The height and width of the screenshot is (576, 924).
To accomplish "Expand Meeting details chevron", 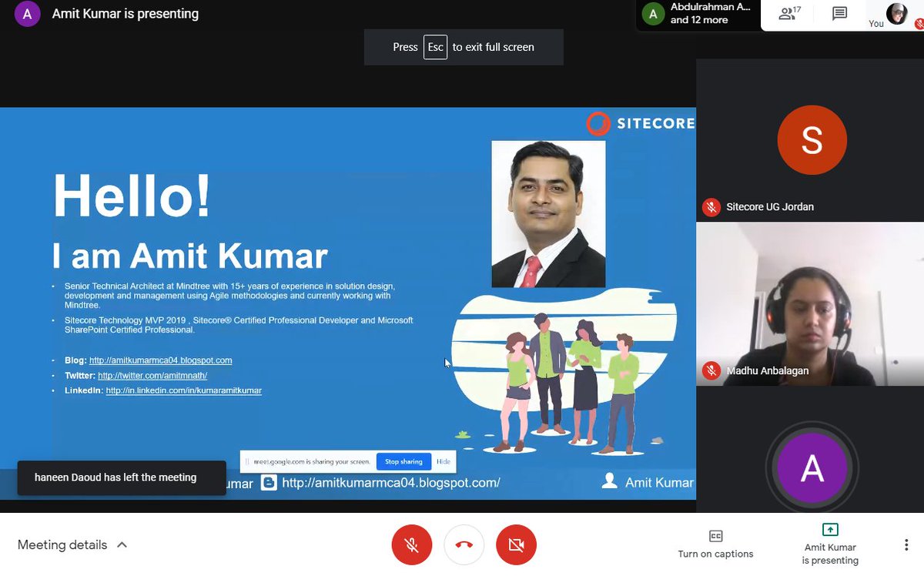I will [x=122, y=545].
